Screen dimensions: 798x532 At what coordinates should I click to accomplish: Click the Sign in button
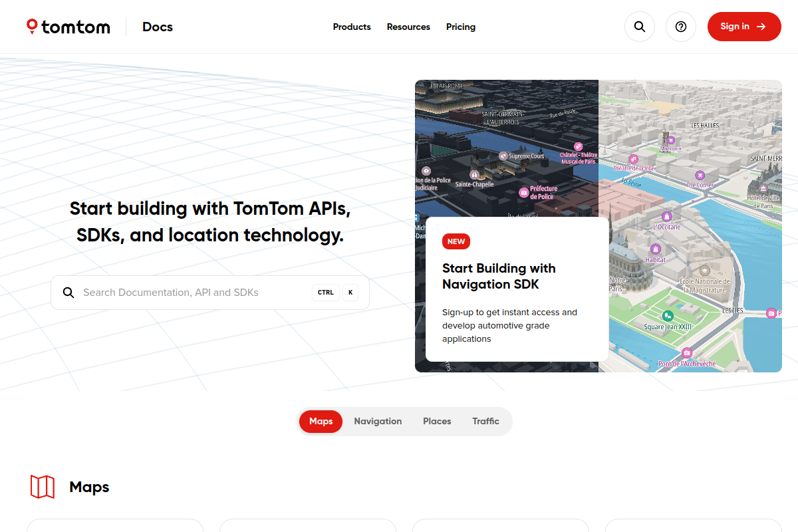pos(744,27)
